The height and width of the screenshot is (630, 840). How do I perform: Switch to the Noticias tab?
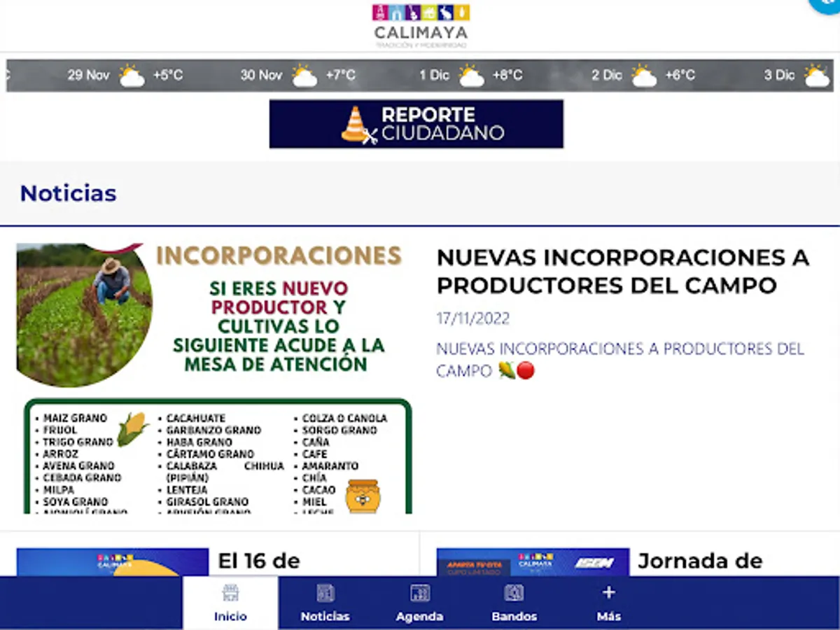click(325, 603)
